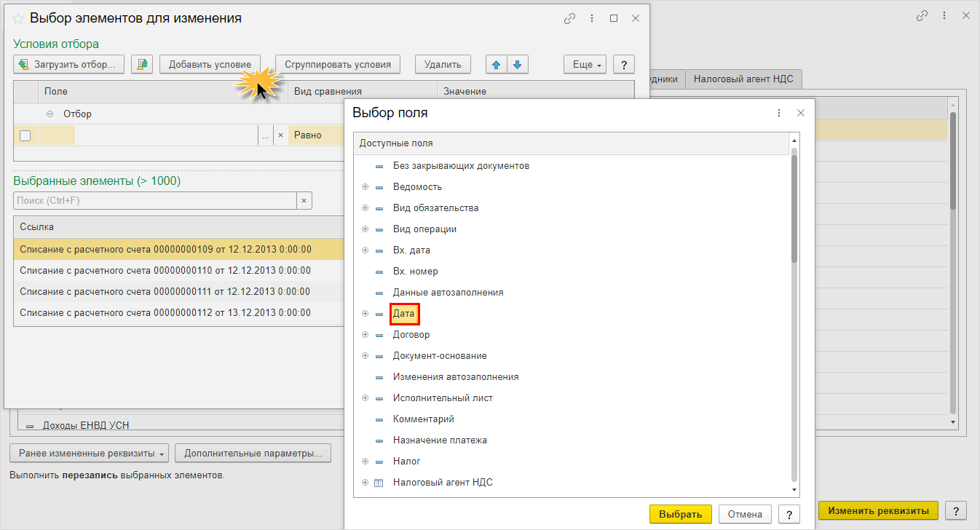Image resolution: width=980 pixels, height=530 pixels.
Task: Click the help button beside 'Изменить реквизиты'
Action: (955, 510)
